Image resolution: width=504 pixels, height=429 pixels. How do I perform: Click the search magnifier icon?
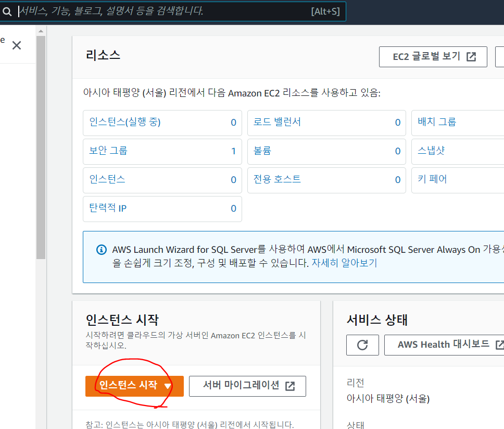7,11
